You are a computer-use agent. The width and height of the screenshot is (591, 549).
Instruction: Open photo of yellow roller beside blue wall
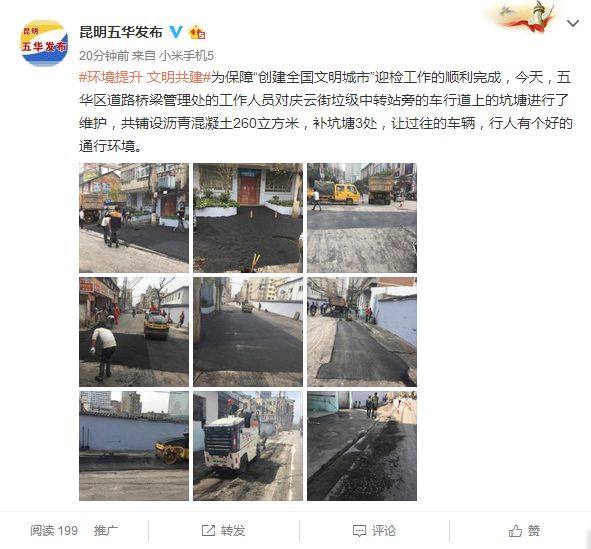pyautogui.click(x=134, y=446)
